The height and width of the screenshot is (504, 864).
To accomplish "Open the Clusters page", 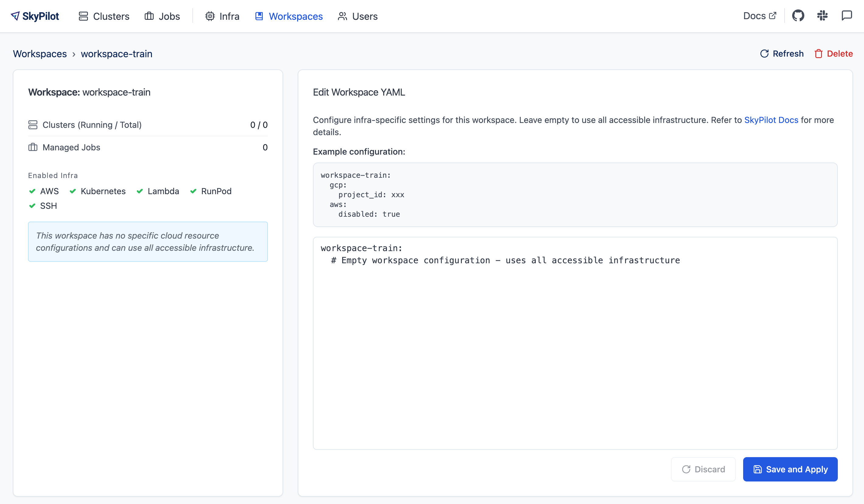I will [104, 16].
